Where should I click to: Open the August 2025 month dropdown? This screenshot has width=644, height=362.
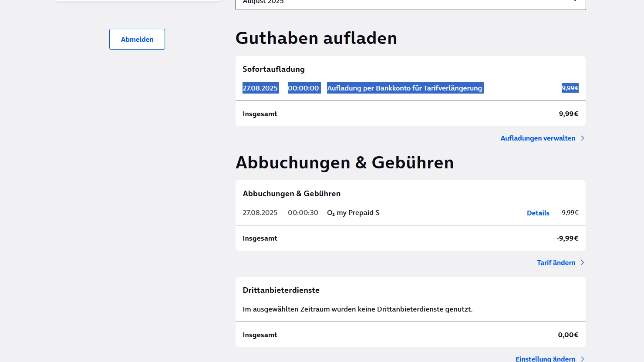pos(410,3)
